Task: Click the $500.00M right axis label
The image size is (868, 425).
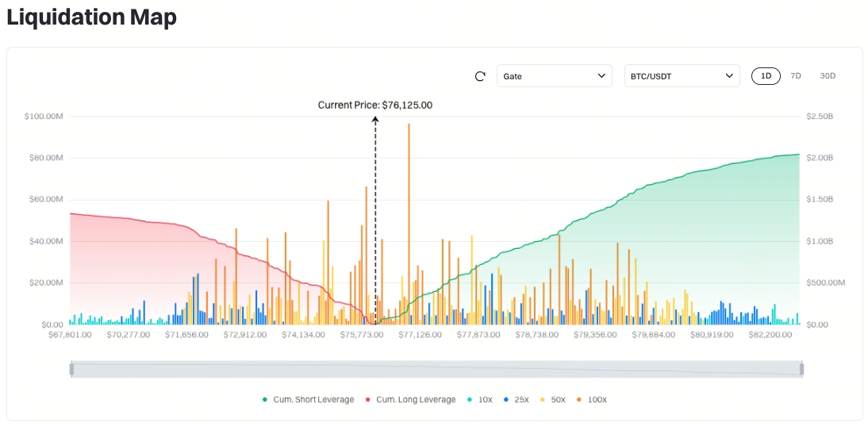Action: 825,283
